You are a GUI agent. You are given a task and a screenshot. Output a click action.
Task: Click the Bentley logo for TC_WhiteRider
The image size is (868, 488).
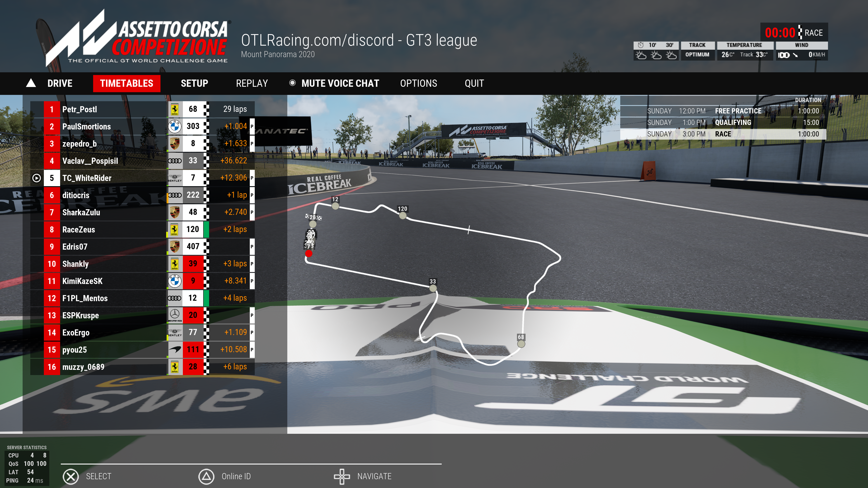click(175, 178)
